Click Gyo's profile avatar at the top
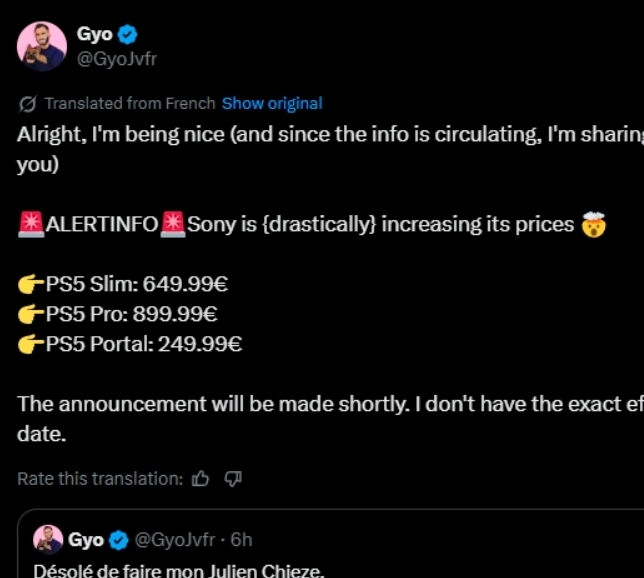 pyautogui.click(x=42, y=46)
